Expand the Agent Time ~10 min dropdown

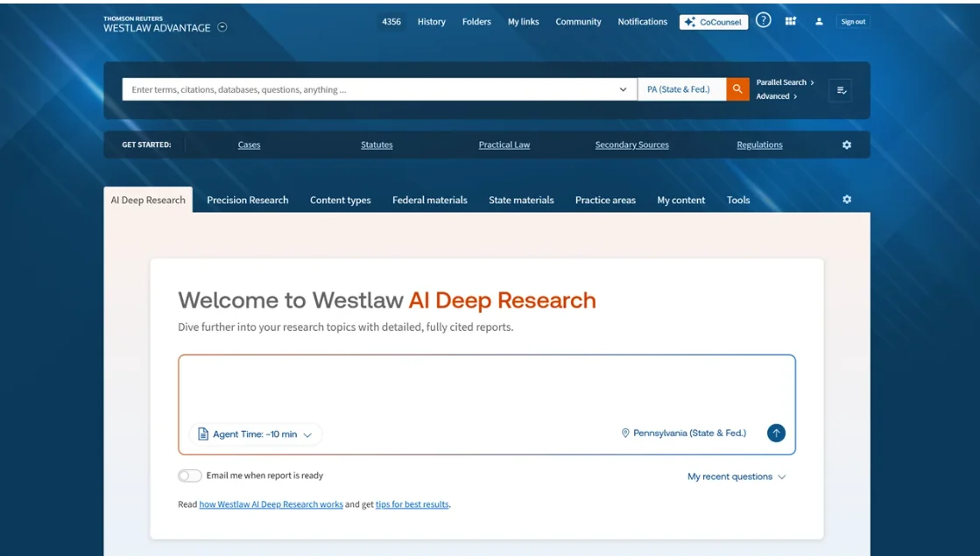point(256,434)
